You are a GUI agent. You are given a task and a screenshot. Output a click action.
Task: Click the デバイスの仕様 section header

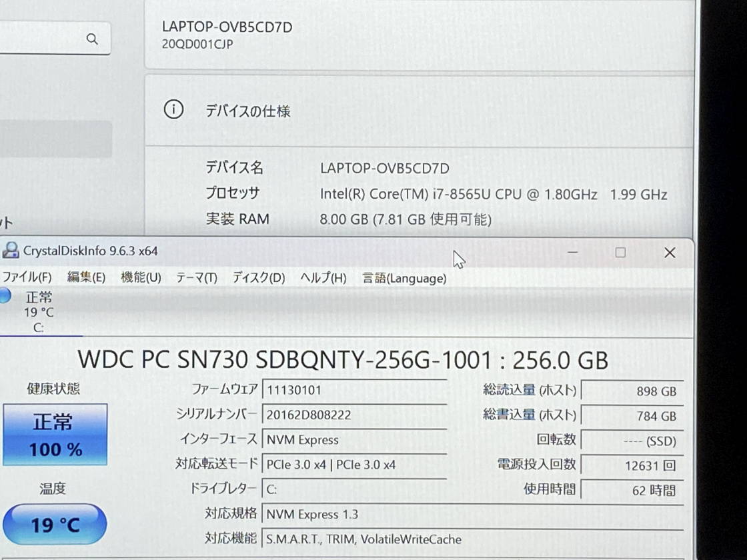[x=247, y=111]
